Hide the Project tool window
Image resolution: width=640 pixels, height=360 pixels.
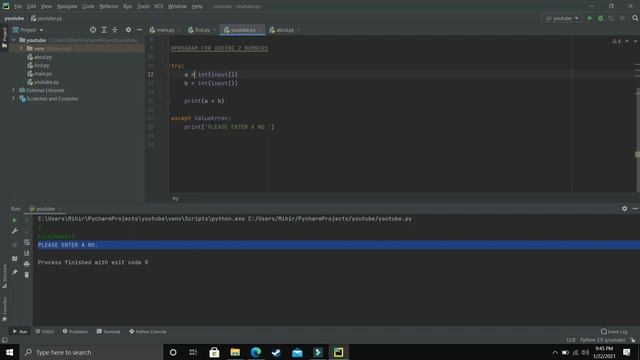(x=139, y=30)
